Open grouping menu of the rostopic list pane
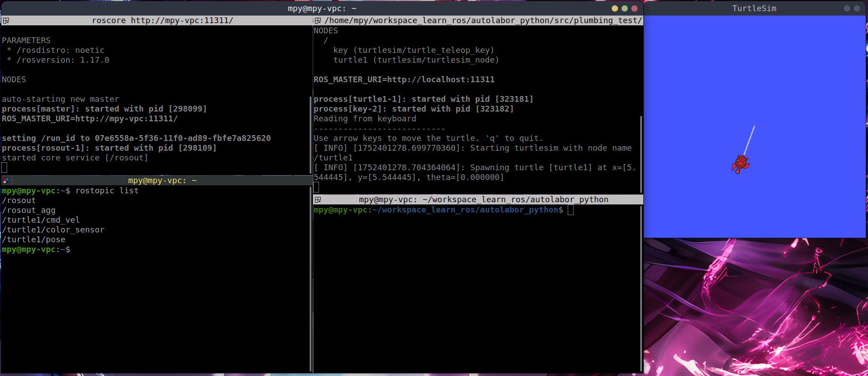 [6, 180]
